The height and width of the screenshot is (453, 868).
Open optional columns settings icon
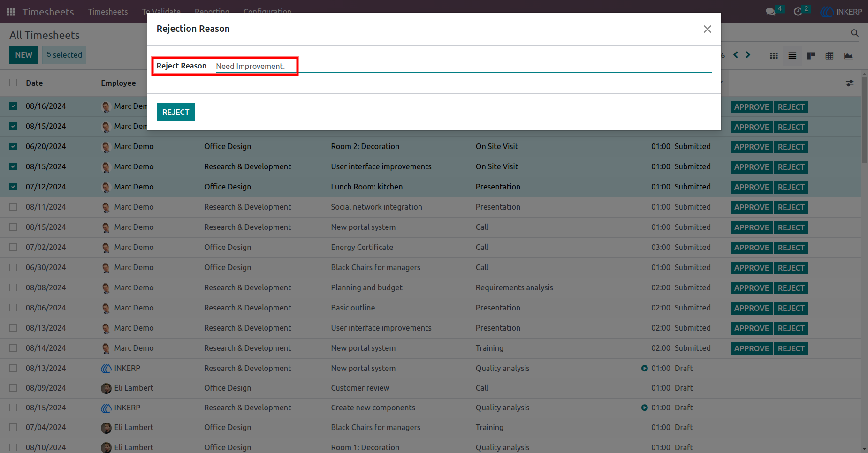coord(850,83)
